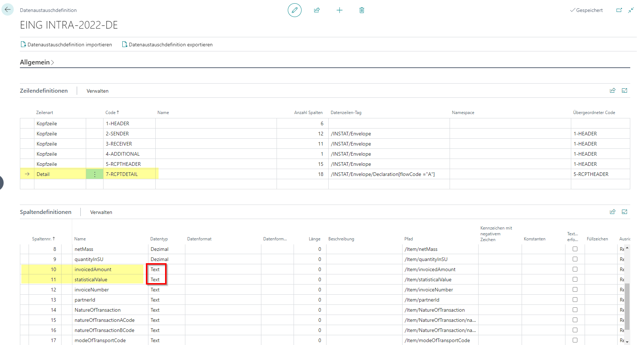Click the Share icon next to the pencil

317,10
